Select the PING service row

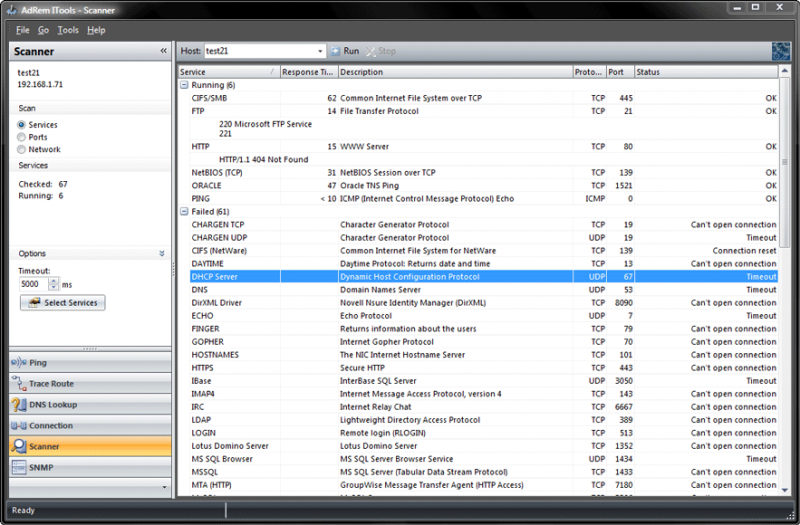484,198
